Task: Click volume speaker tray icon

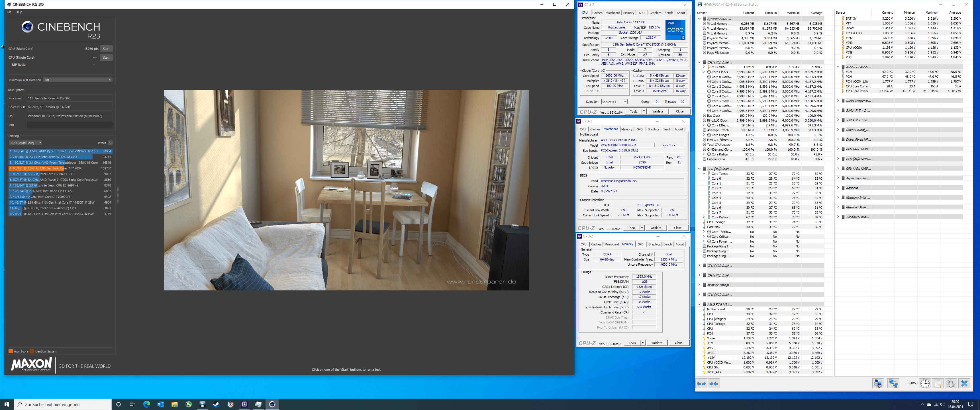Action: 942,404
